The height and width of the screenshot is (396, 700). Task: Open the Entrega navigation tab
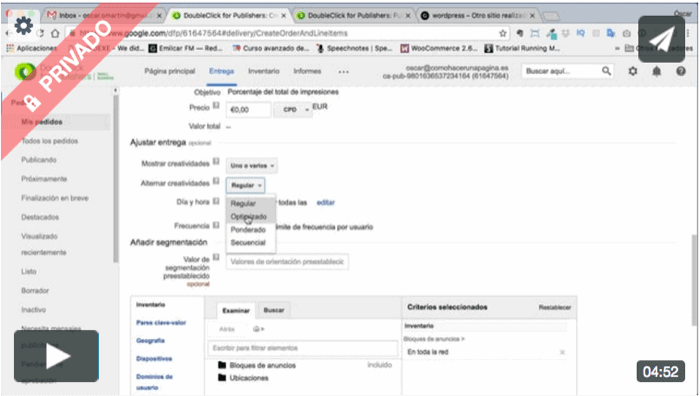coord(221,71)
